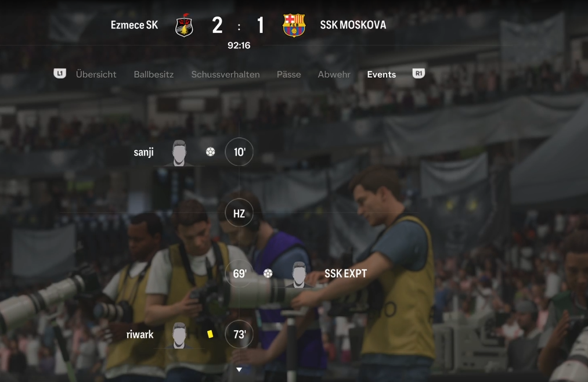Click the R1 shoulder button icon
588x382 pixels.
tap(419, 74)
